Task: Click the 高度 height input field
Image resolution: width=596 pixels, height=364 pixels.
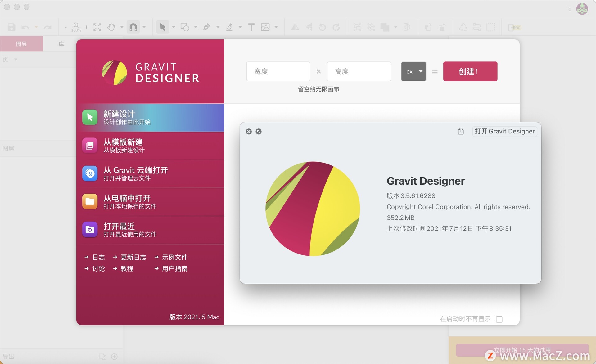Action: pyautogui.click(x=359, y=71)
